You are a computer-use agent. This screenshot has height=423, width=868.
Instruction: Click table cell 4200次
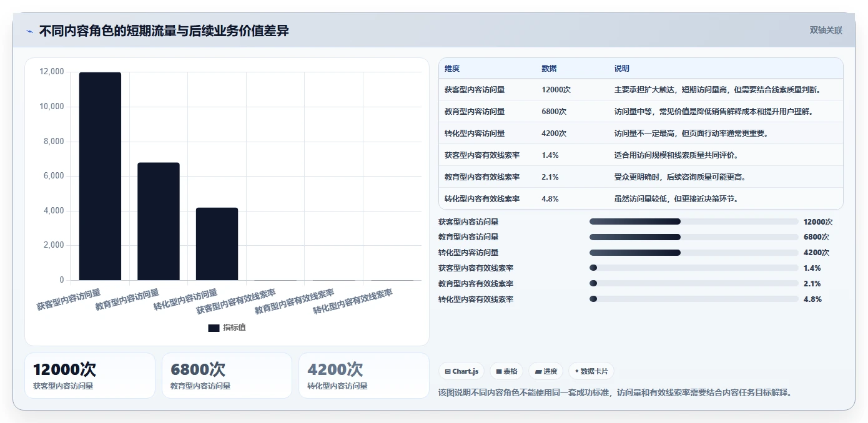click(554, 134)
